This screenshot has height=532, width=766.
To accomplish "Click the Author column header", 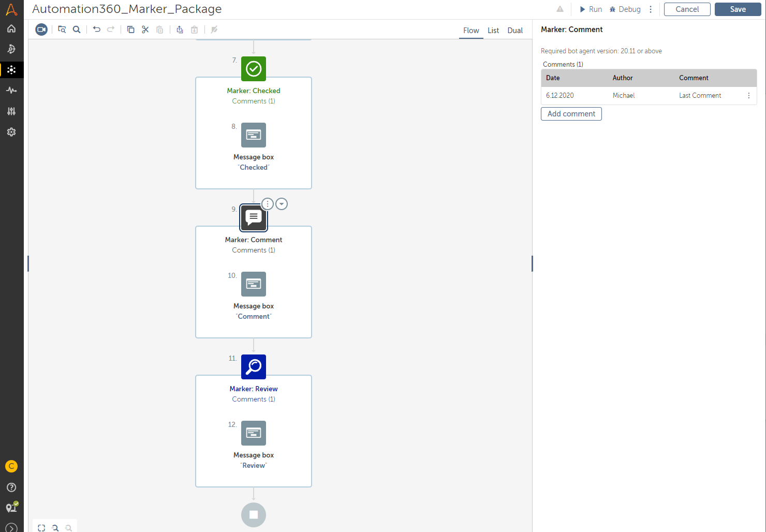I will 623,78.
